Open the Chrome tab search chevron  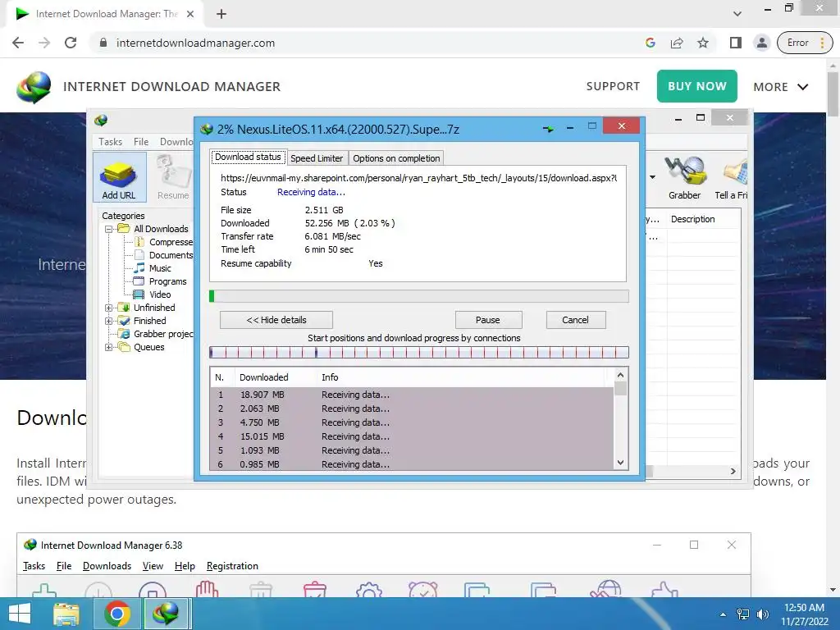[737, 14]
